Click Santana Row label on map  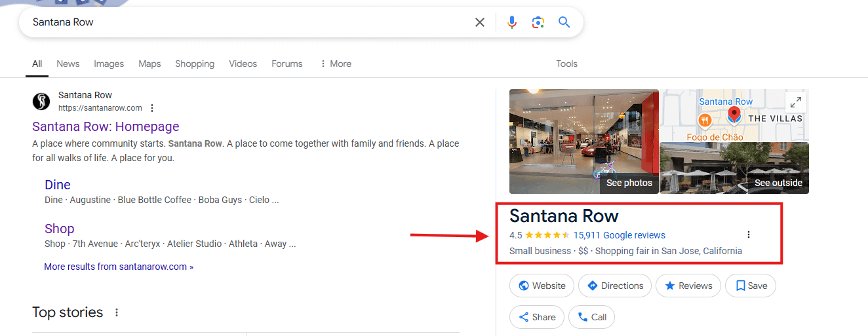point(726,102)
